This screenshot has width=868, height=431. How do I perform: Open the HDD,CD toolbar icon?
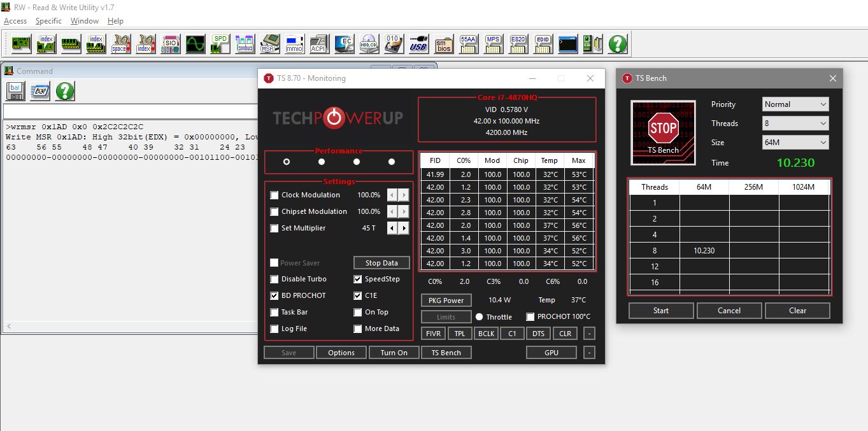[x=369, y=44]
